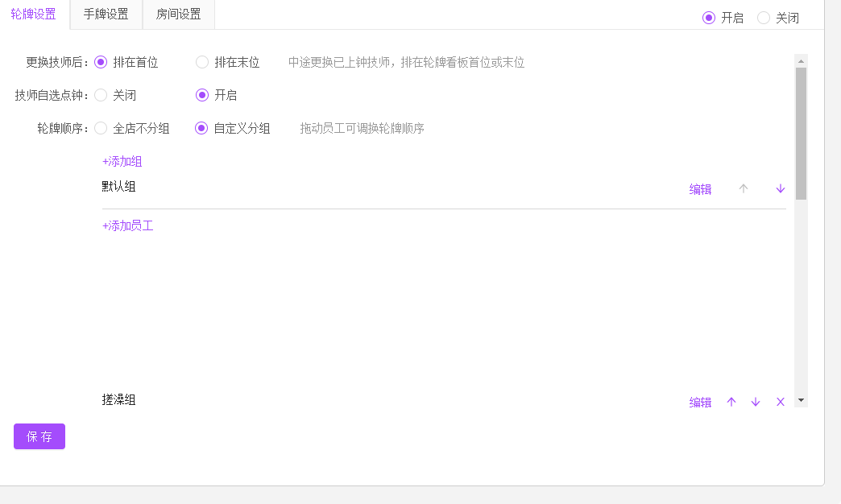Set 技师自选点钟 to 开启
Image resolution: width=841 pixels, height=504 pixels.
[x=202, y=95]
